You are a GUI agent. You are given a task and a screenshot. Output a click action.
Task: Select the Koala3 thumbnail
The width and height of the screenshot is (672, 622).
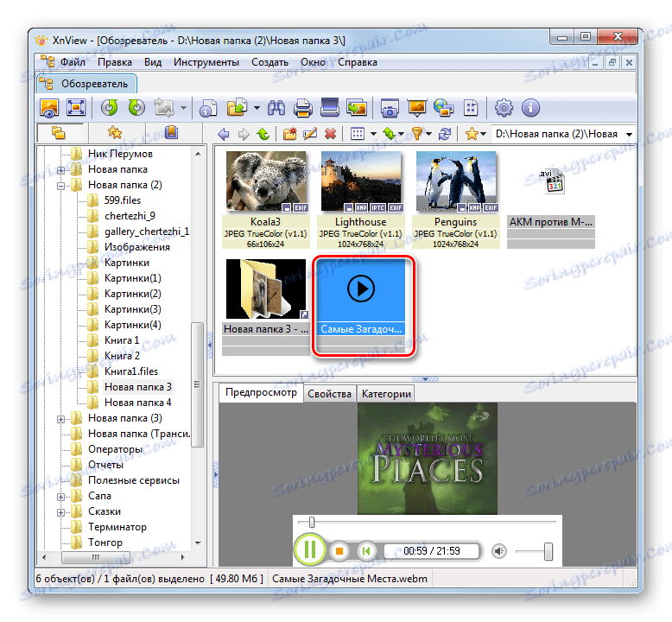click(x=266, y=200)
